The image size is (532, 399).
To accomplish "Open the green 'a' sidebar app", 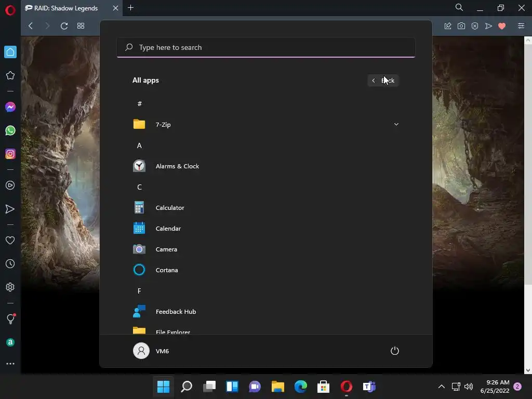I will click(x=10, y=342).
